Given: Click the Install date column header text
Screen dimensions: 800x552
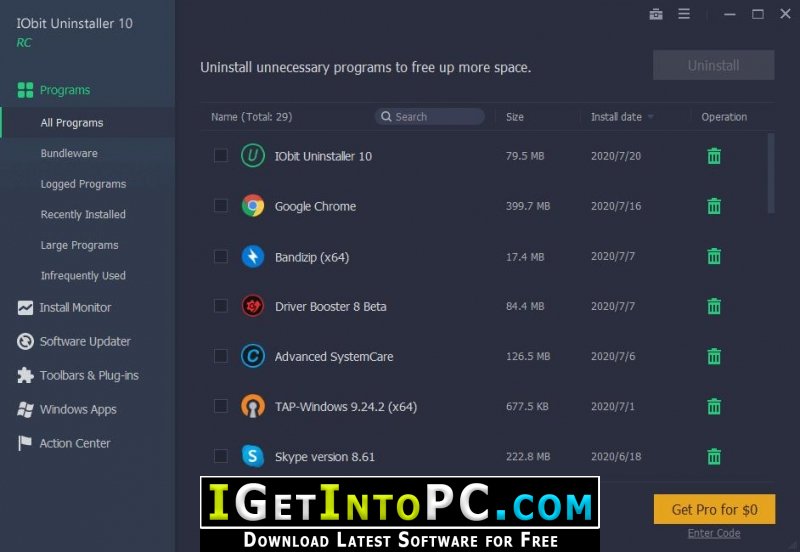Looking at the screenshot, I should 616,117.
